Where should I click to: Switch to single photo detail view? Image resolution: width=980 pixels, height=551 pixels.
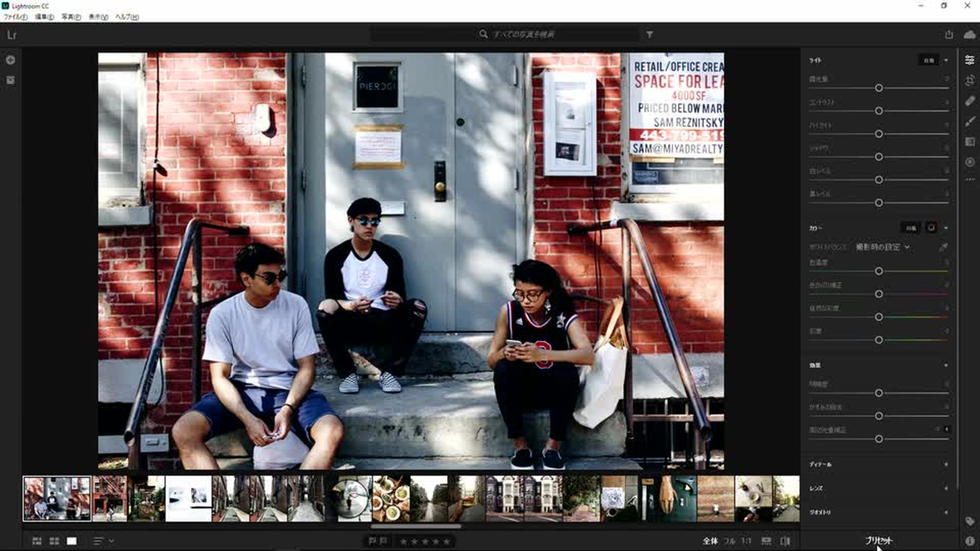pyautogui.click(x=72, y=541)
